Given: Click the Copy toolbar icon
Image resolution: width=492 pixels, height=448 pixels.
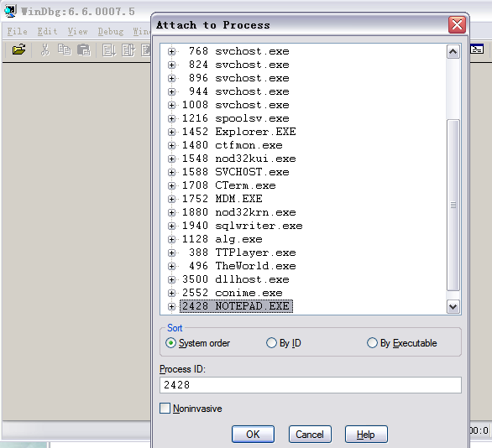Looking at the screenshot, I should click(x=65, y=49).
